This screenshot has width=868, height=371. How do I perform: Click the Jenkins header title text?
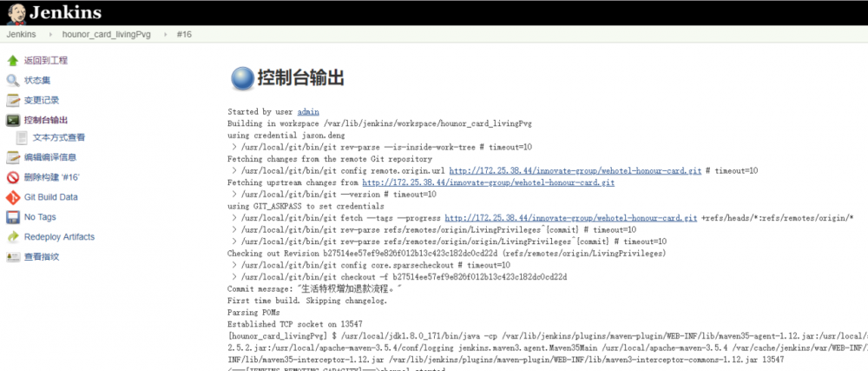[x=65, y=13]
